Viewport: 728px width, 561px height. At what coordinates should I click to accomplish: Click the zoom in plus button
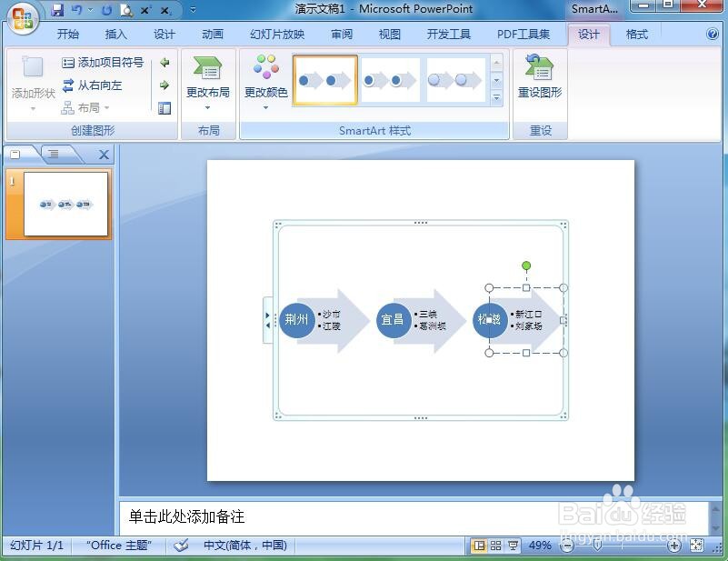click(x=673, y=546)
